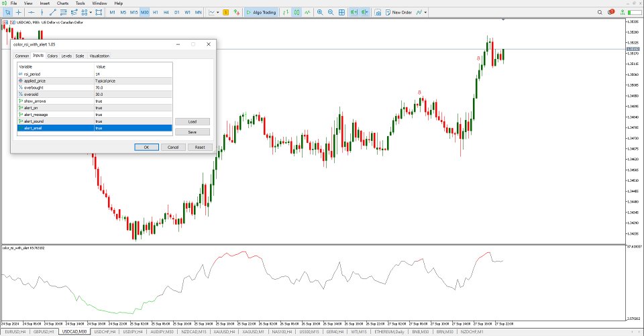Switch to Colors tab in dialog
This screenshot has width=644, height=336.
coord(52,56)
